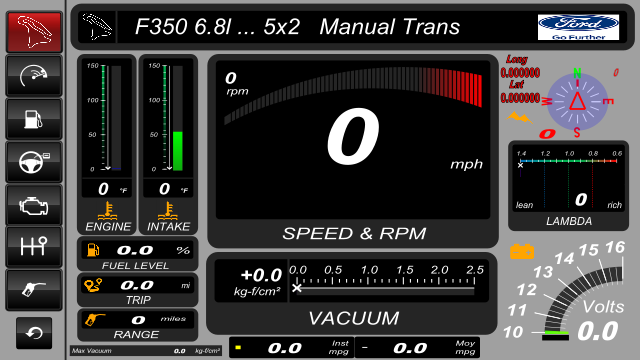Open the check engine diagnostics icon
Viewport: 640px width, 360px height.
[x=34, y=205]
